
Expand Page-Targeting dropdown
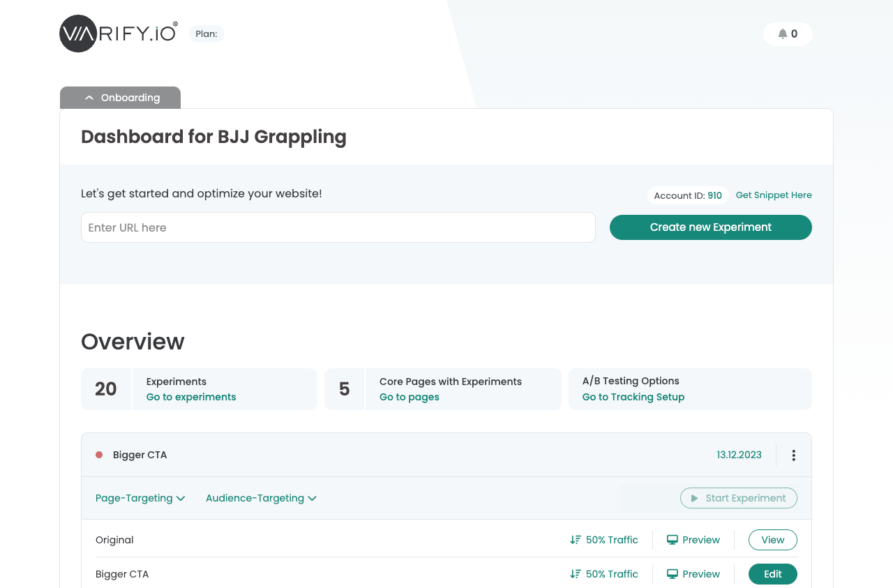coord(140,498)
